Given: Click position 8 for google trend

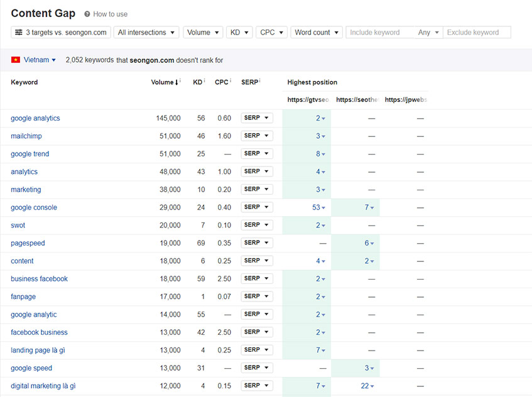Looking at the screenshot, I should click(320, 154).
